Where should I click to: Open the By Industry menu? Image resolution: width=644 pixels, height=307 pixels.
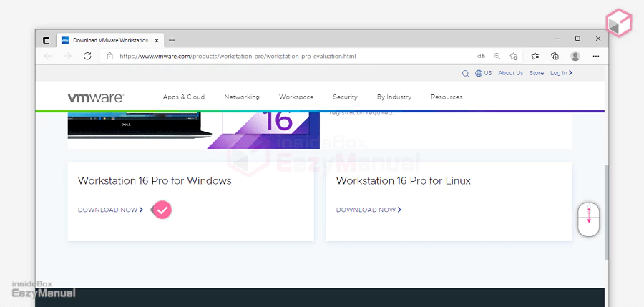[394, 97]
